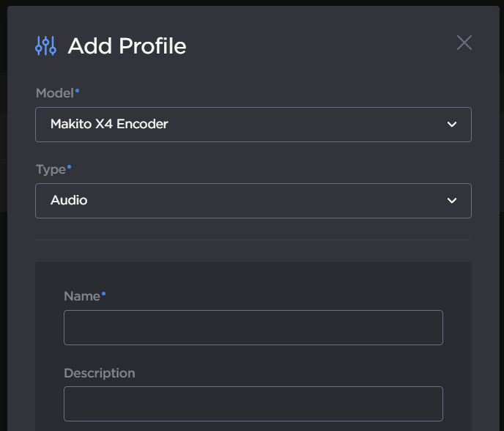Screen dimensions: 504x431
Task: Click the Type field label
Action: [x=51, y=169]
